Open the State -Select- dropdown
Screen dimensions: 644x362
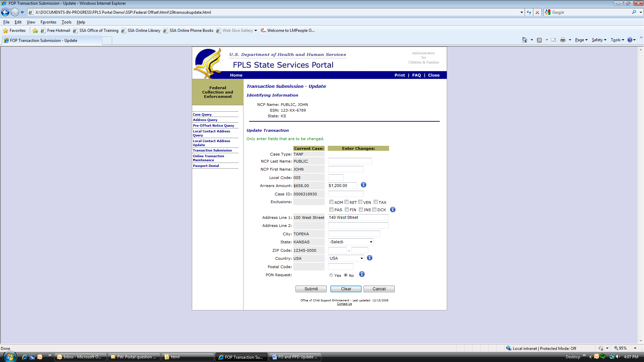[351, 242]
